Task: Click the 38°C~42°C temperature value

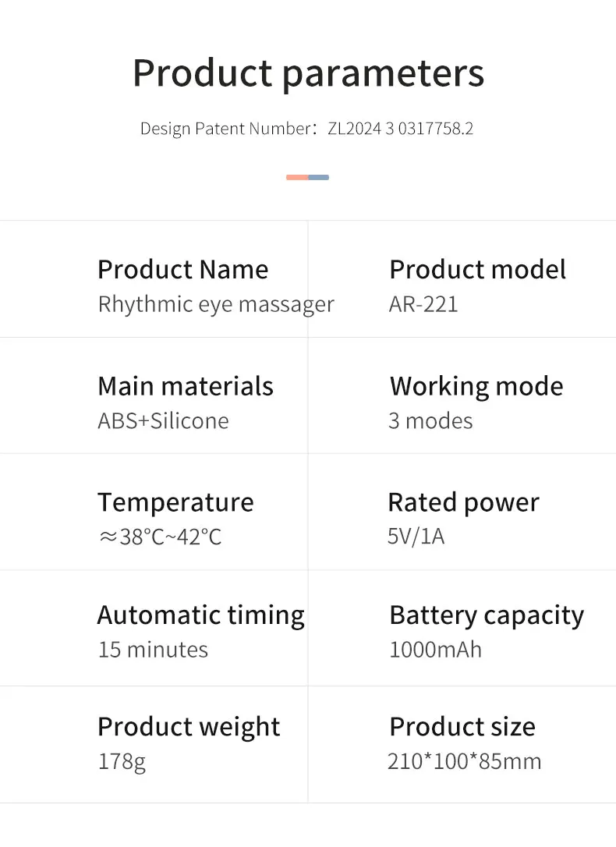Action: point(161,537)
